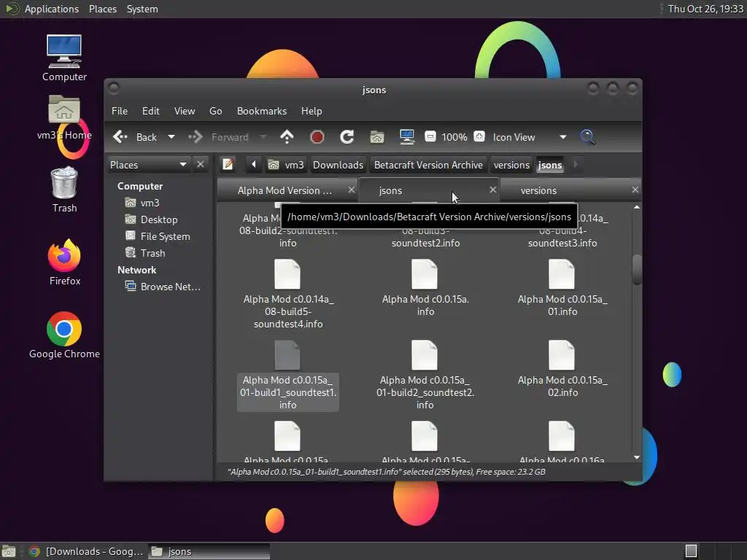This screenshot has width=747, height=560.
Task: Click the red Stop loading button
Action: point(317,137)
